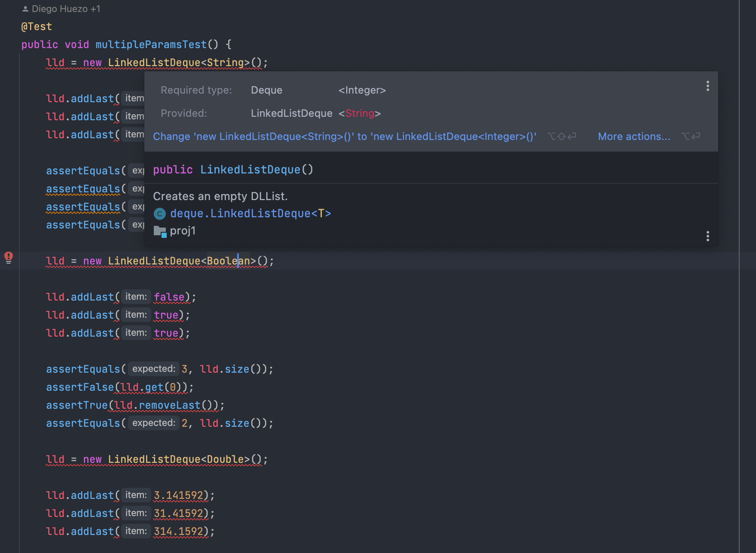Screen dimensions: 756x553
Task: Click the red error bulb in the gutter
Action: click(9, 257)
